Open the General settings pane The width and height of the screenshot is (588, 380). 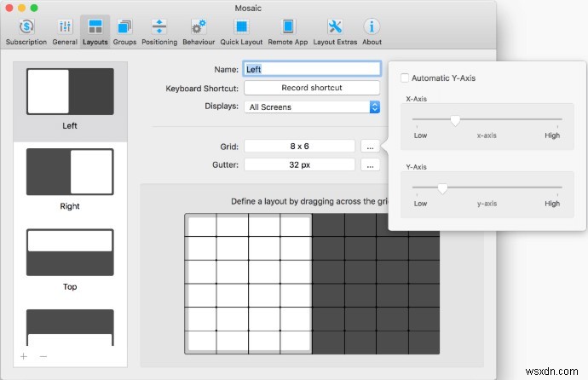click(x=65, y=32)
